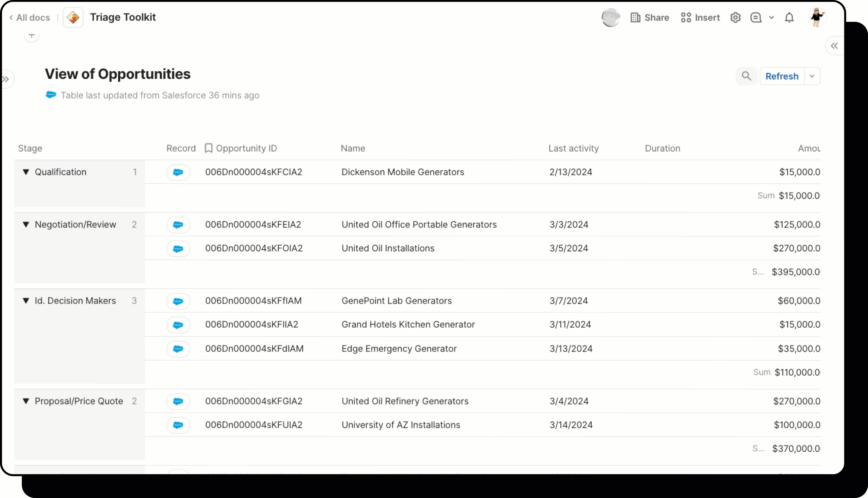Collapse the Proposal/Price Quote group

point(26,401)
